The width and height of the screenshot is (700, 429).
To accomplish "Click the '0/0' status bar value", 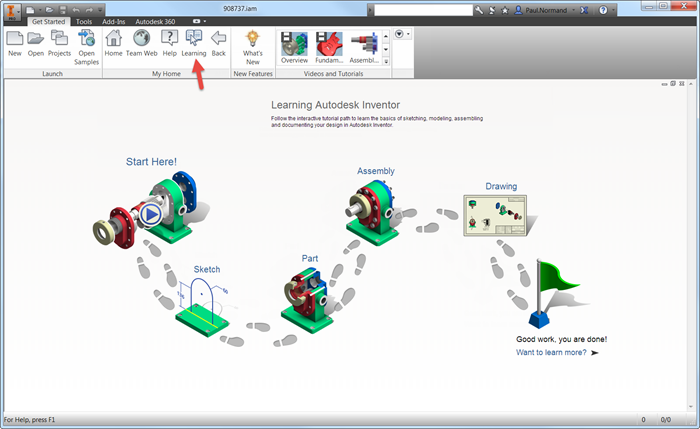I will 666,420.
